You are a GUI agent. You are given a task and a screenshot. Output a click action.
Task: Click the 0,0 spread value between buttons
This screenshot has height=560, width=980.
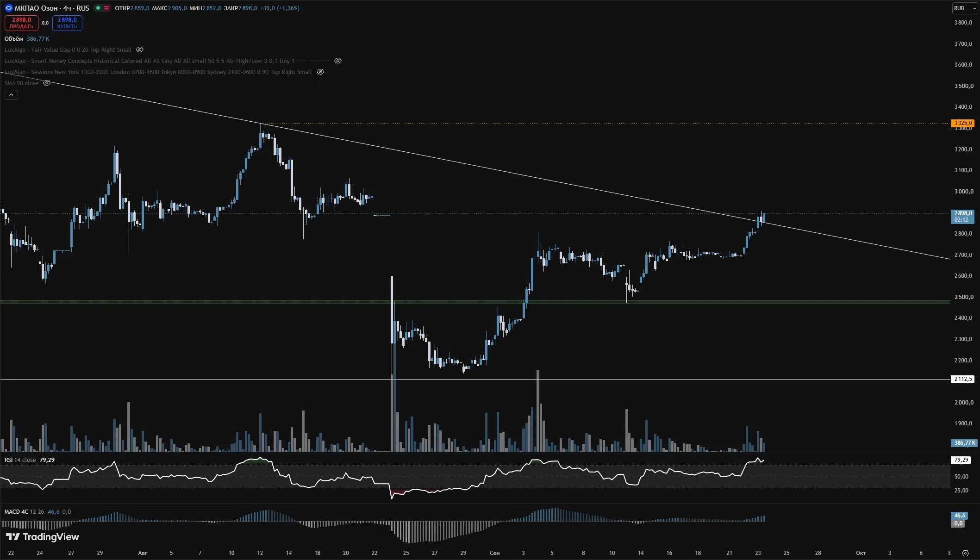pos(45,23)
